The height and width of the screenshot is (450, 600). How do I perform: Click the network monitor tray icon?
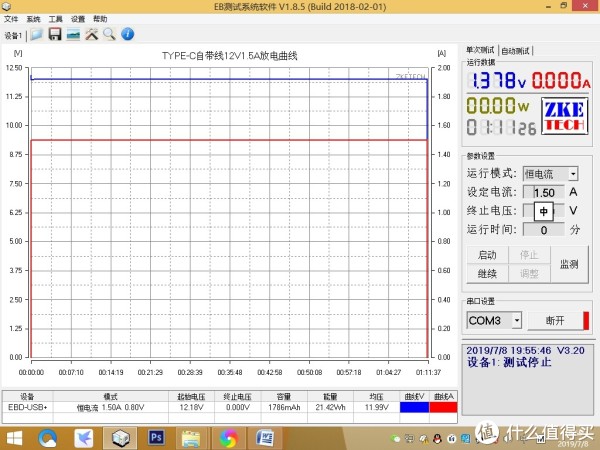409,439
